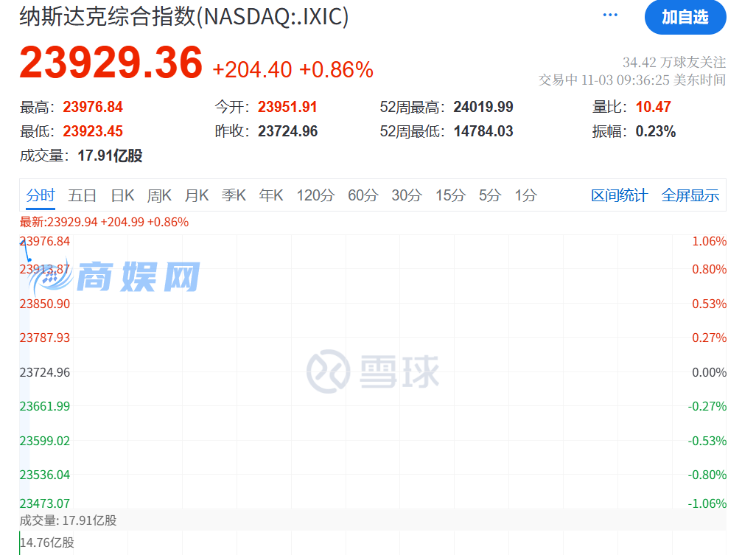The image size is (756, 555).
Task: Open the 5分 five-minute chart
Action: point(489,196)
